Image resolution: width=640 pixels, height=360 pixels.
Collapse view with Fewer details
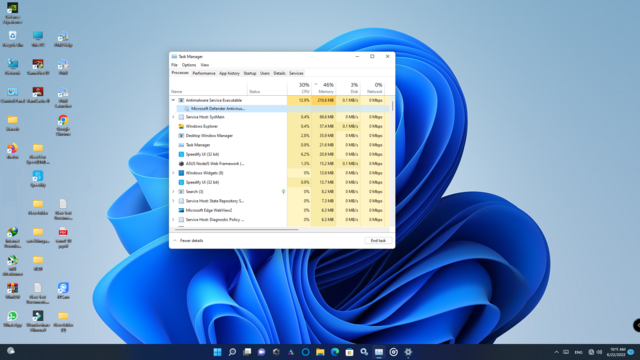tap(188, 240)
